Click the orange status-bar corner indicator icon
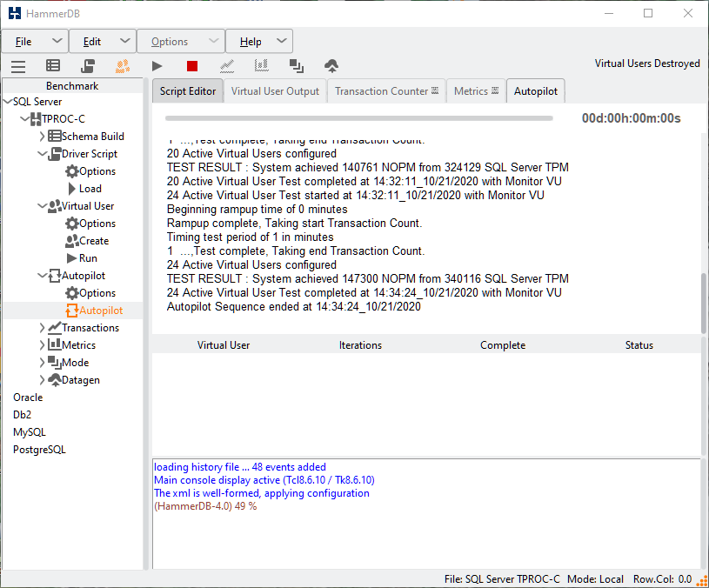 coord(702,580)
